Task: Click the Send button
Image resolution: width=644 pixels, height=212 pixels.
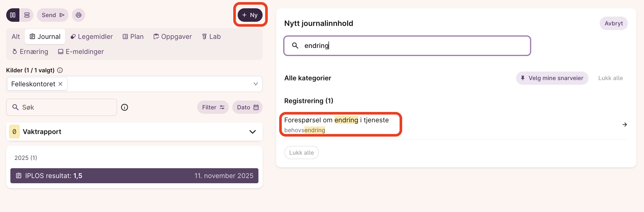Action: click(x=53, y=15)
